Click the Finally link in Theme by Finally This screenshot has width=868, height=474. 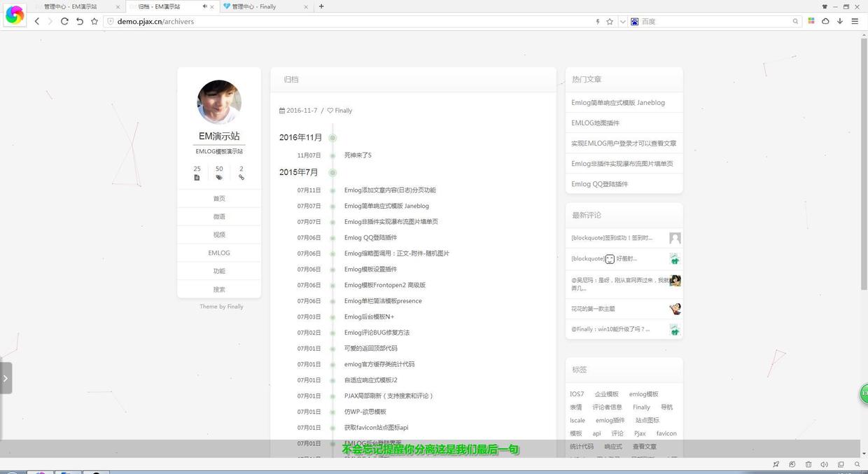(x=235, y=307)
